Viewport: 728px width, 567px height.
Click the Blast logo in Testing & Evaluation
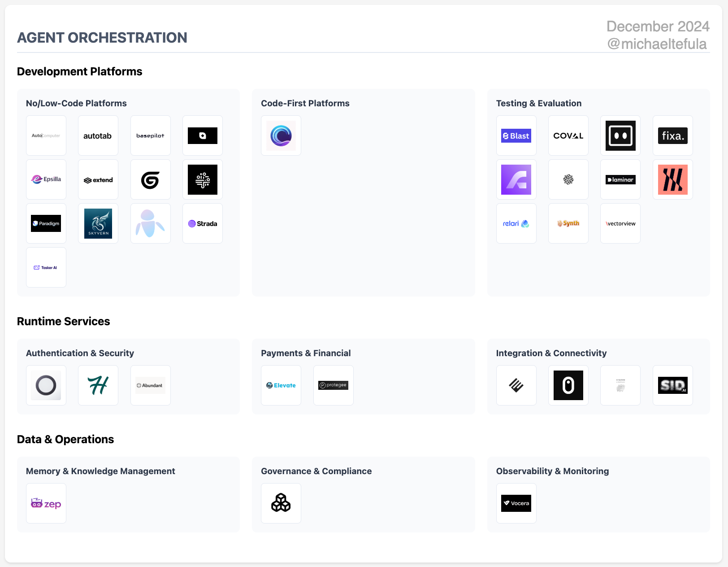point(516,135)
